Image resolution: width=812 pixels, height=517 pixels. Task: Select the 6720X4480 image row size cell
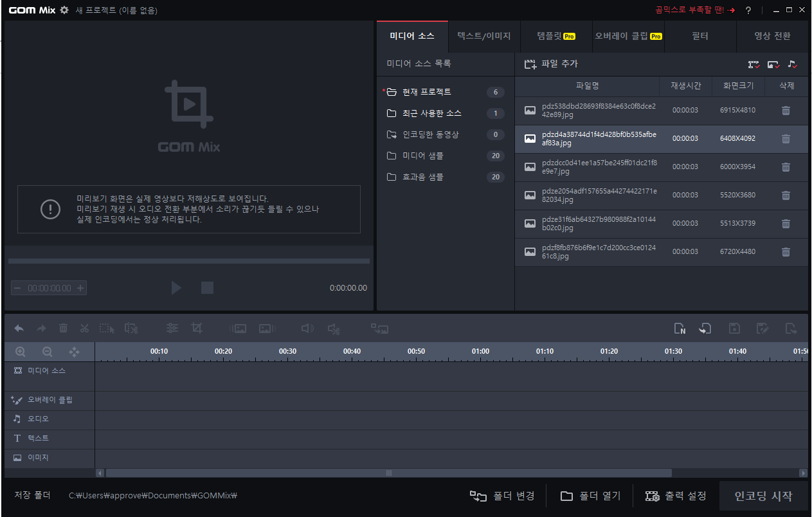[737, 252]
